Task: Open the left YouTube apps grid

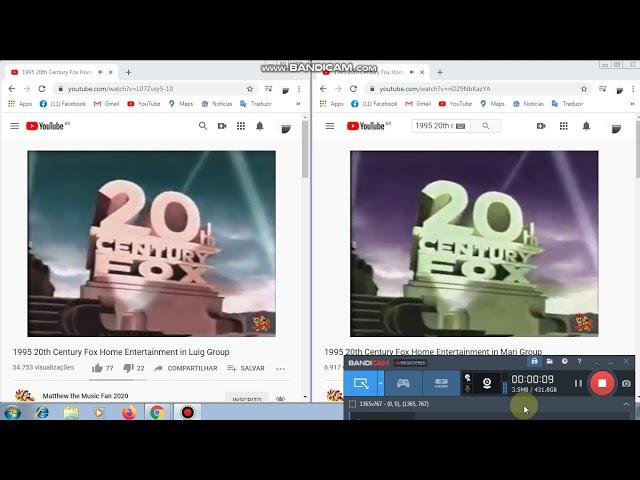Action: pos(240,126)
